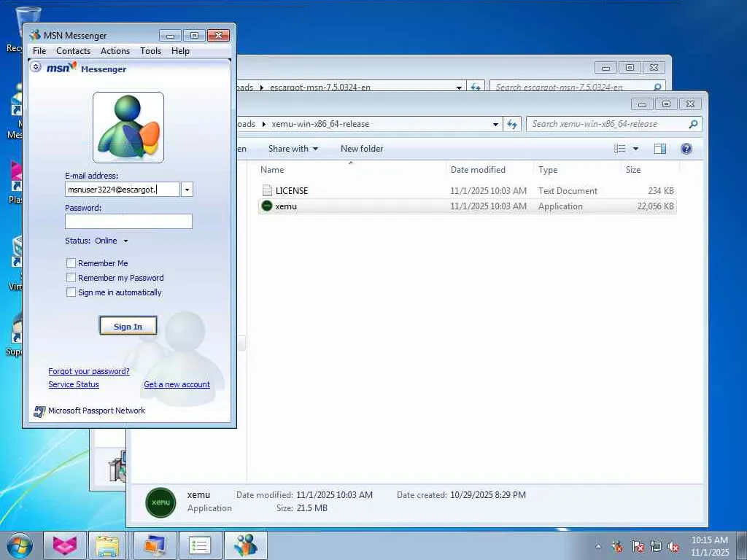Screen dimensions: 747x560
Task: Open the Contacts menu
Action: coord(73,51)
